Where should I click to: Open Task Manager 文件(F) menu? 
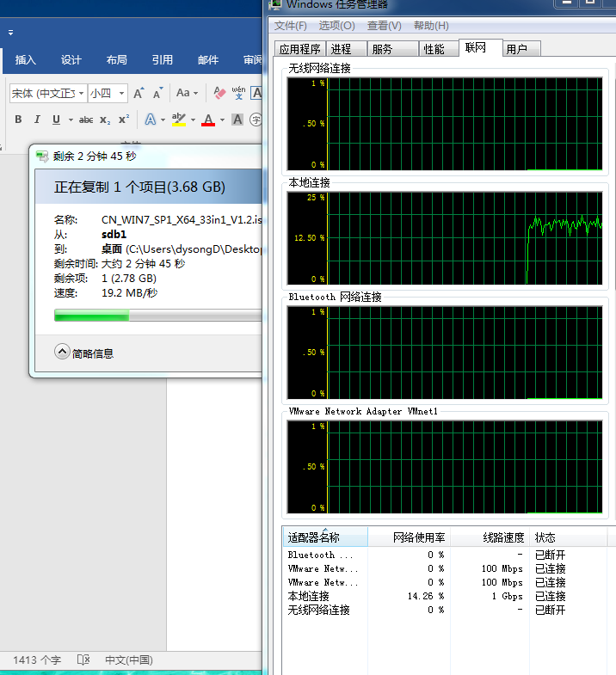tap(290, 26)
